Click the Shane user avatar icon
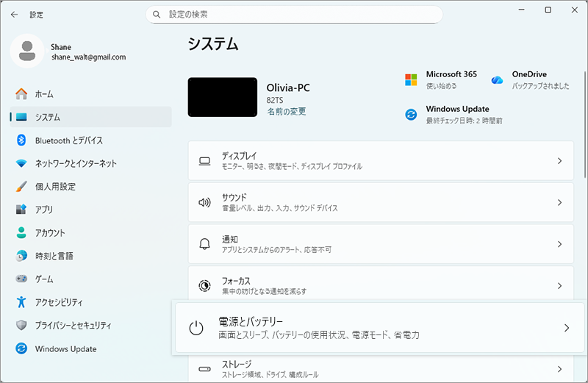Screen dimensions: 588x383 (27, 51)
